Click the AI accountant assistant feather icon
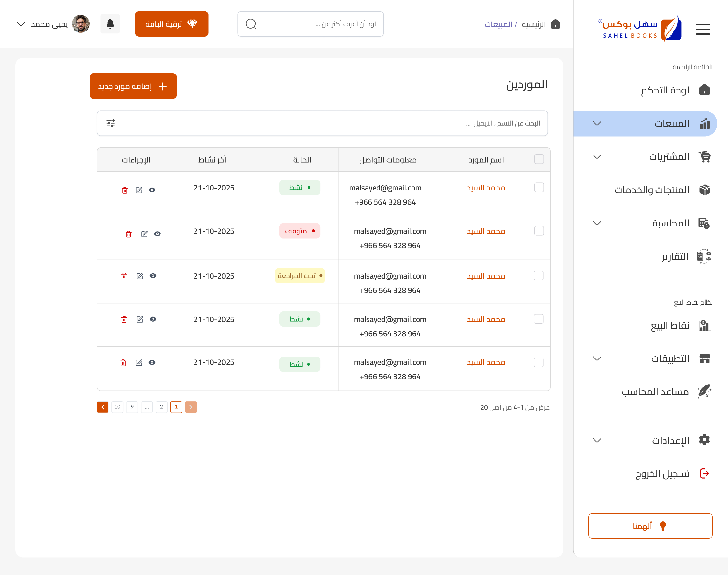The height and width of the screenshot is (575, 728). (x=704, y=392)
